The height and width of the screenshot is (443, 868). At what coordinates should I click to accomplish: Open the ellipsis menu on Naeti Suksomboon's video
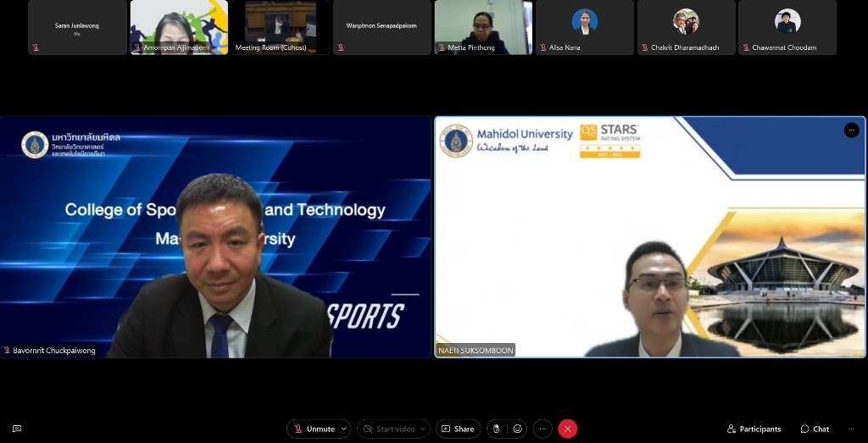click(x=851, y=130)
